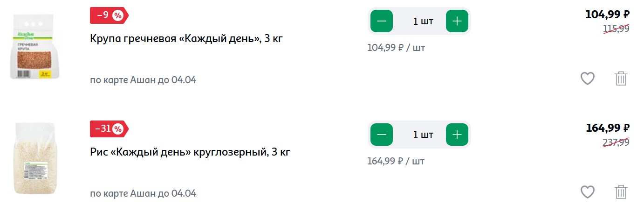Click the −9% discount badge

pyautogui.click(x=109, y=15)
